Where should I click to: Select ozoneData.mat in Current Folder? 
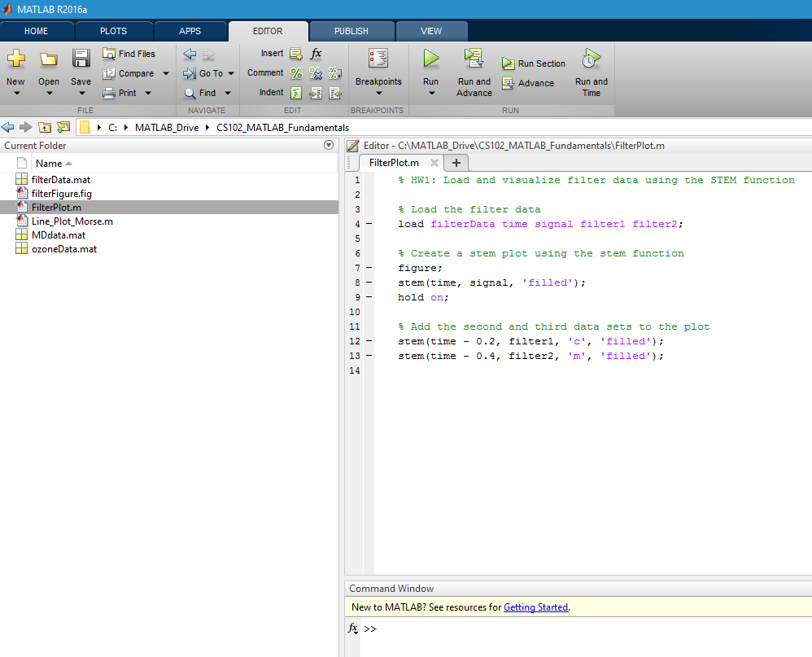64,249
